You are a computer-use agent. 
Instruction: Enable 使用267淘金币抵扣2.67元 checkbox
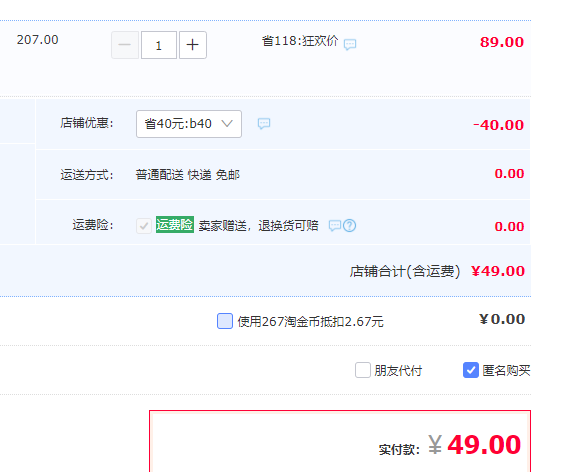coord(225,321)
